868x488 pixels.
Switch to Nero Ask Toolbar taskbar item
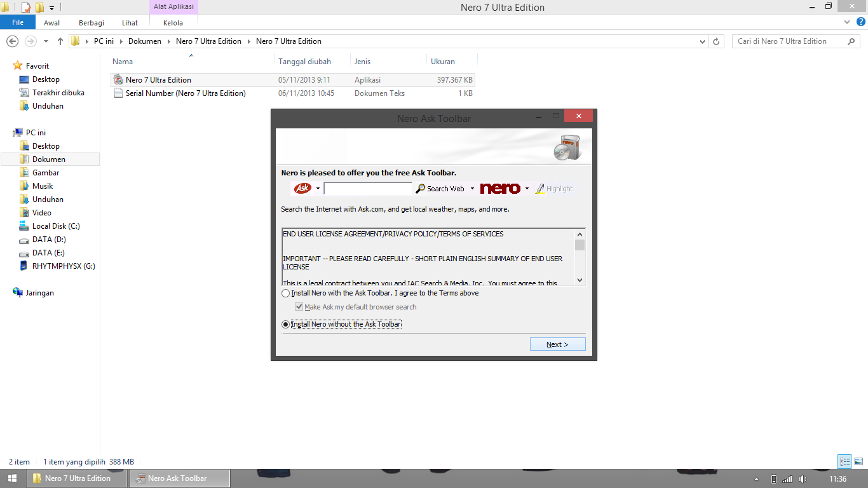click(x=179, y=478)
